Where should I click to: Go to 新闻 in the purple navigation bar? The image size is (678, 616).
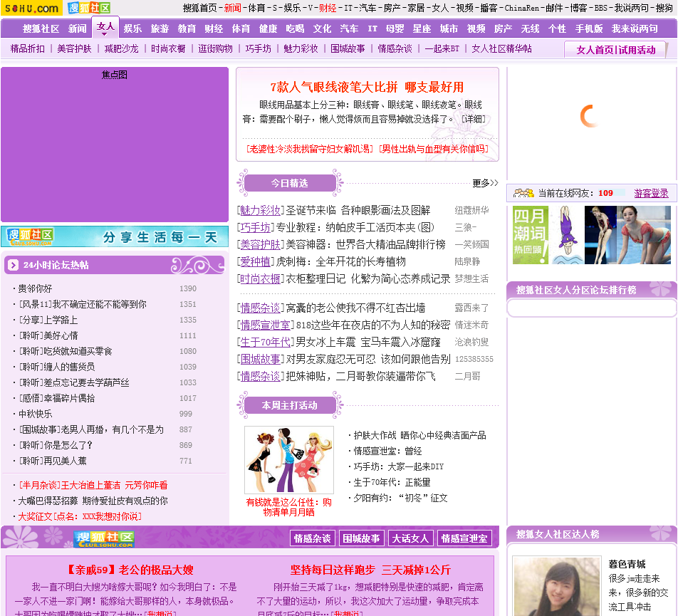pyautogui.click(x=78, y=28)
